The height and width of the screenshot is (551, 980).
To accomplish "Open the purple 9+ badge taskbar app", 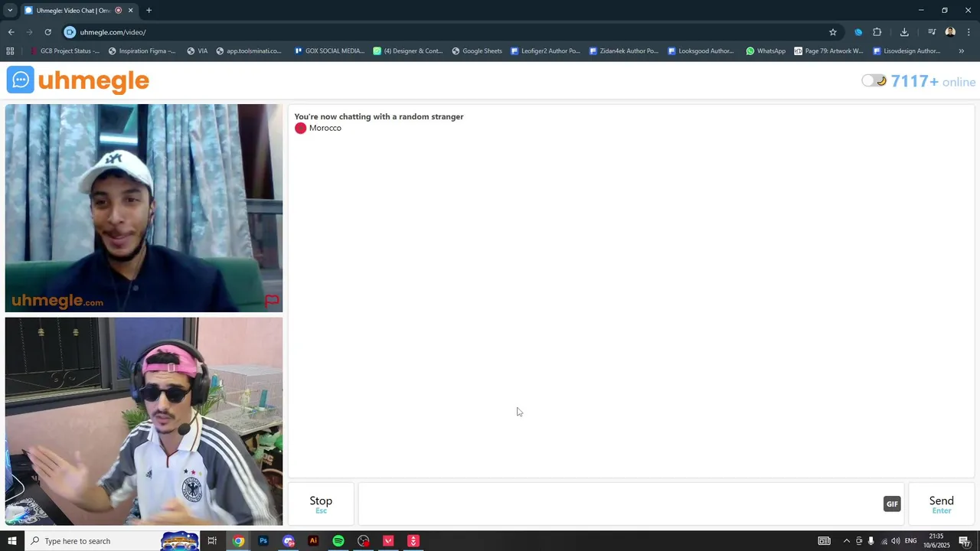I will 289,541.
